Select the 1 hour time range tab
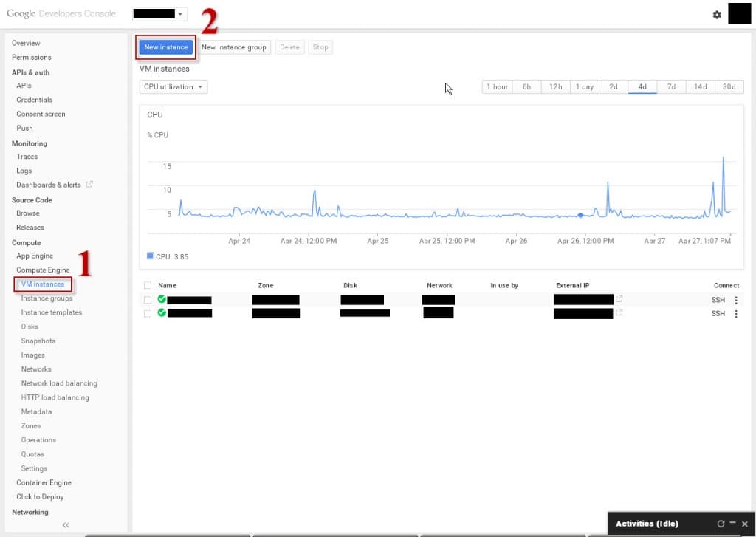Image resolution: width=756 pixels, height=537 pixels. point(497,87)
